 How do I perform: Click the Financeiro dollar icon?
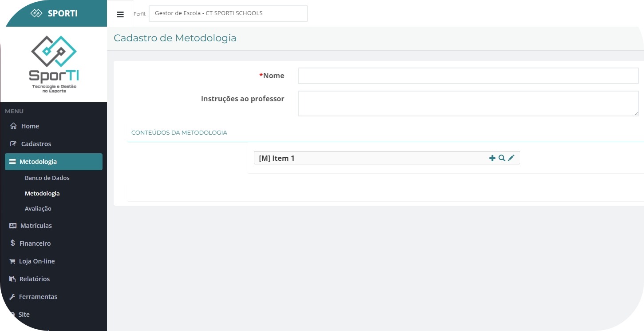pos(13,243)
